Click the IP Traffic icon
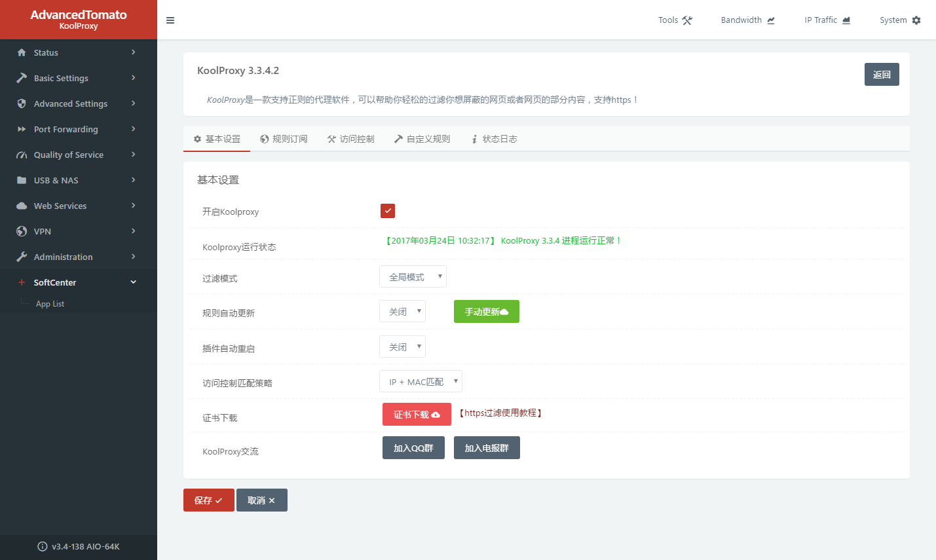936x560 pixels. pyautogui.click(x=846, y=20)
